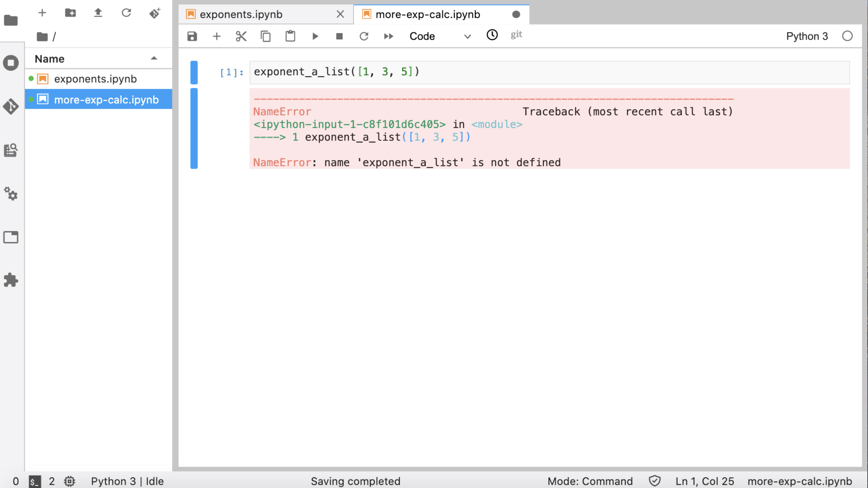Restart kernel and run all cells
The height and width of the screenshot is (488, 868).
(389, 36)
